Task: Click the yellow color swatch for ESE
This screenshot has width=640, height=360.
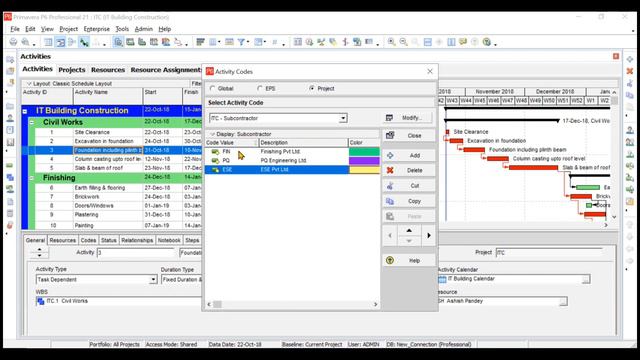Action: coord(364,169)
